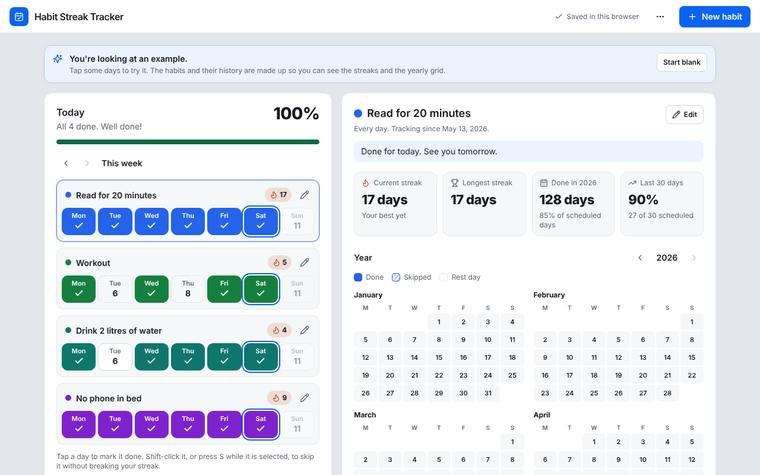
Task: Click February 28 in the year grid
Action: pyautogui.click(x=667, y=393)
